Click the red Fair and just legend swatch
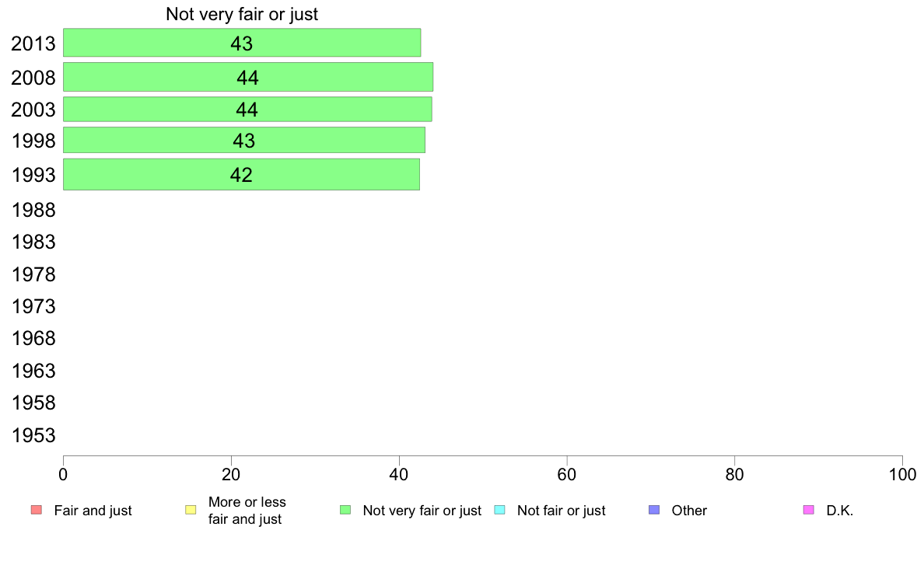Viewport: 924px width, 572px height. [x=37, y=510]
